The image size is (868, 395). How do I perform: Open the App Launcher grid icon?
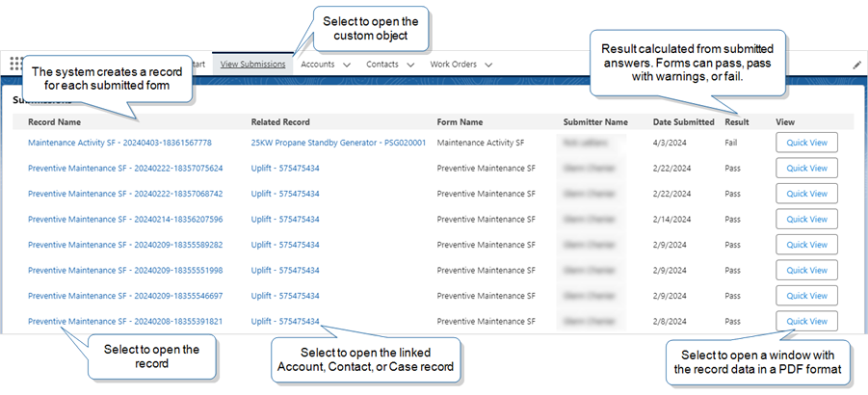pos(16,64)
